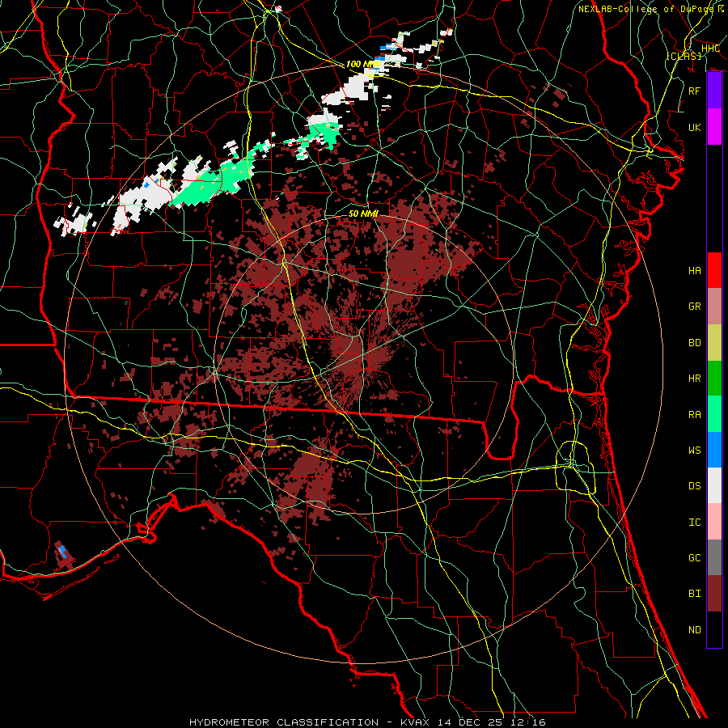Click the 100 NMI range ring label
The image size is (728, 728).
362,64
